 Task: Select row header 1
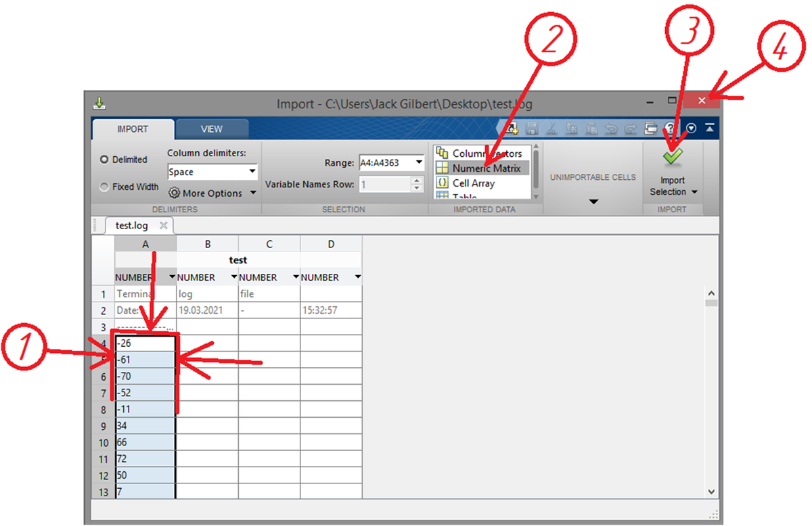tap(104, 294)
